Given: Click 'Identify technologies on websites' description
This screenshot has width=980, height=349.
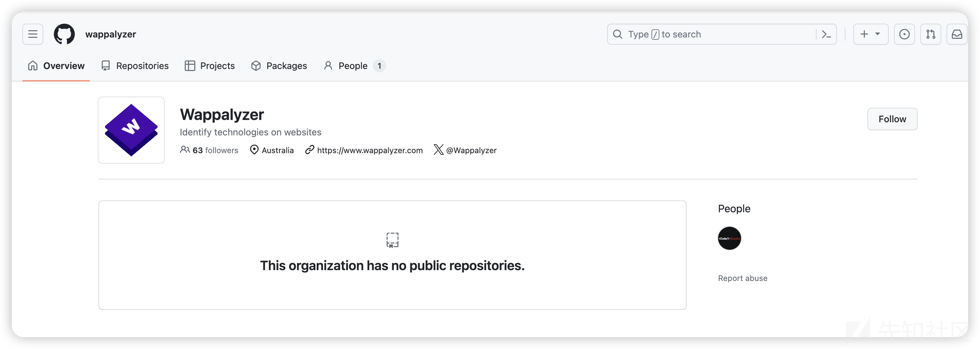Looking at the screenshot, I should pyautogui.click(x=250, y=132).
